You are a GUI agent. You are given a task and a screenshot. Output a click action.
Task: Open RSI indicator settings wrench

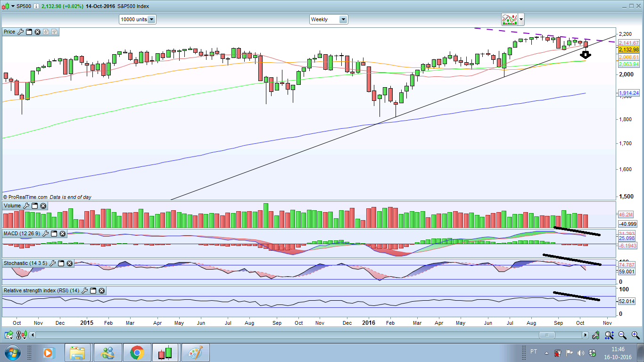pos(84,291)
